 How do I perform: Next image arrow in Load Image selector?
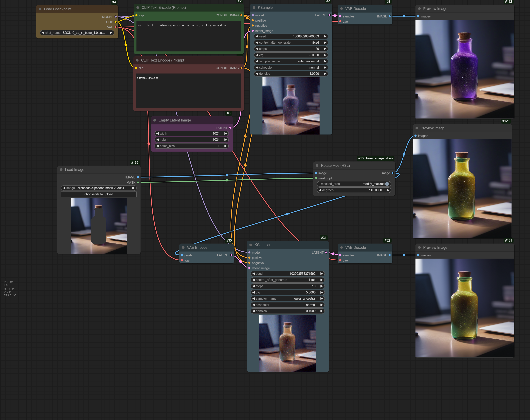click(134, 188)
